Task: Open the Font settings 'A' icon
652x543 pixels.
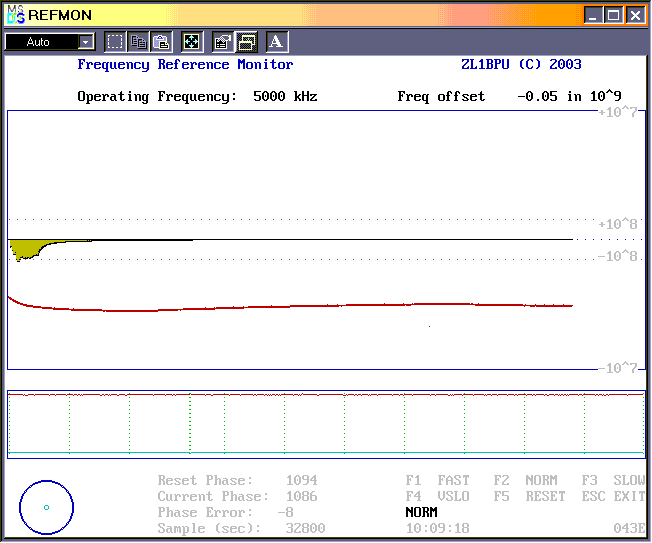Action: coord(277,42)
